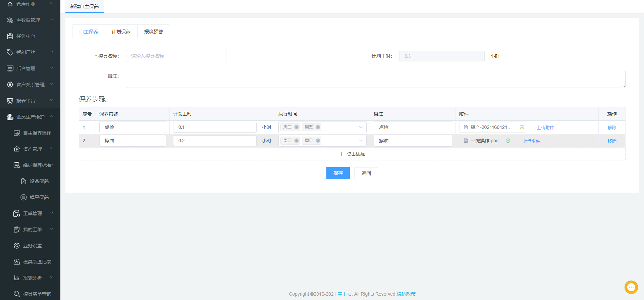Open the 执行时间 dropdown in row 1
This screenshot has width=644, height=300.
tap(361, 127)
